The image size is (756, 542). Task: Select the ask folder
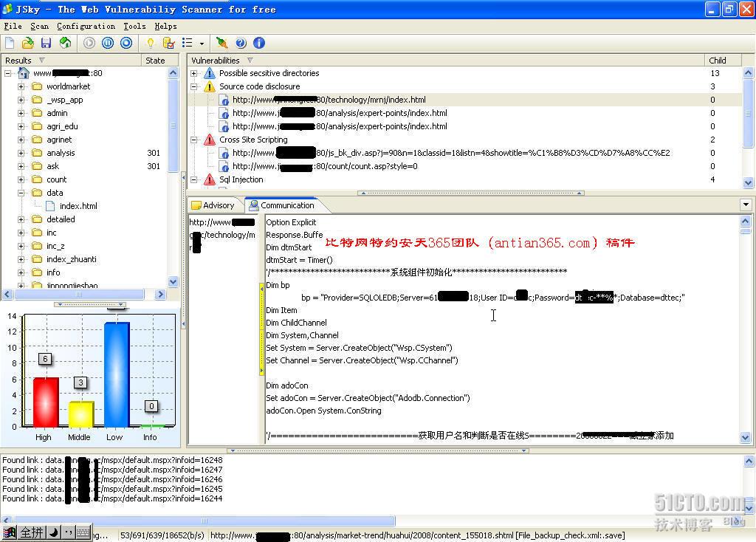point(53,166)
